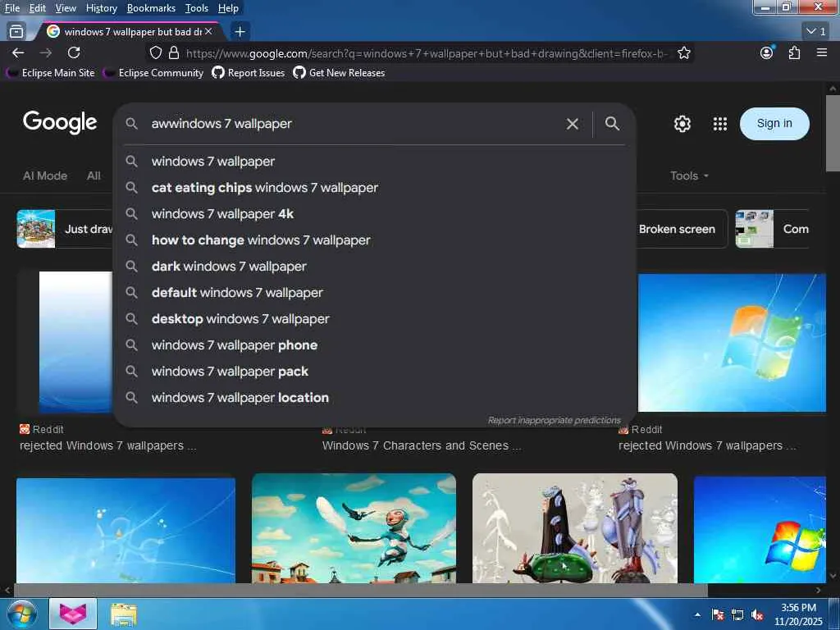The width and height of the screenshot is (840, 630).
Task: Open the Windows logo image above right Reddit result
Action: tap(732, 343)
